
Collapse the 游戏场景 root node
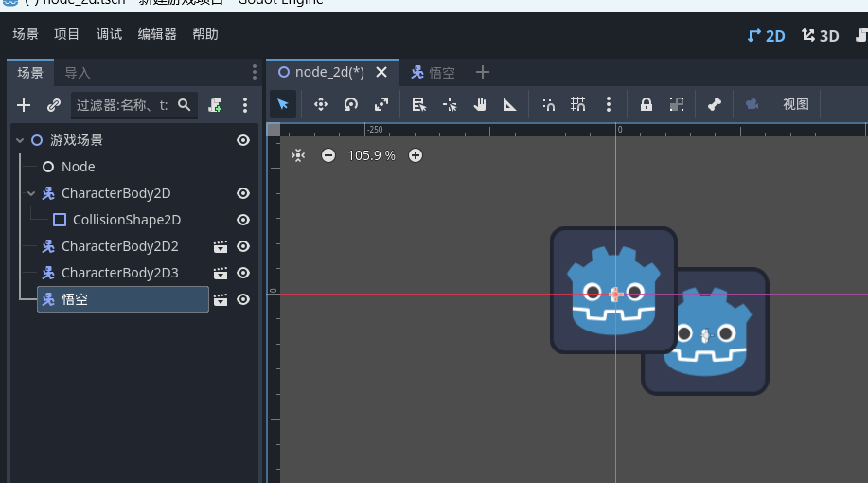tap(19, 140)
